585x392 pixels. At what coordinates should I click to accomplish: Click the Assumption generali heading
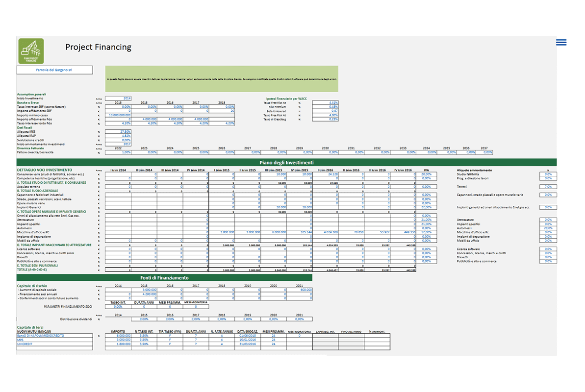click(31, 95)
